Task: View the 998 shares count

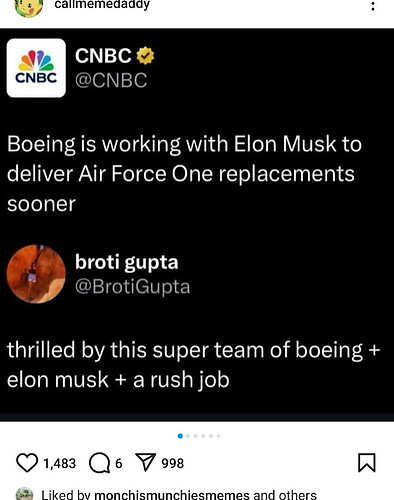Action: (173, 463)
